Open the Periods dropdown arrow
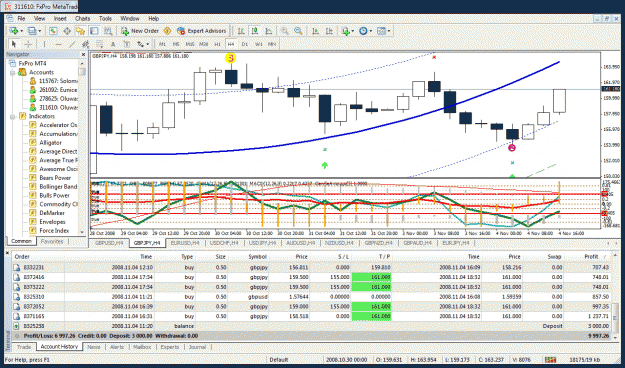Screen dimensions: 625x368 click(370, 31)
